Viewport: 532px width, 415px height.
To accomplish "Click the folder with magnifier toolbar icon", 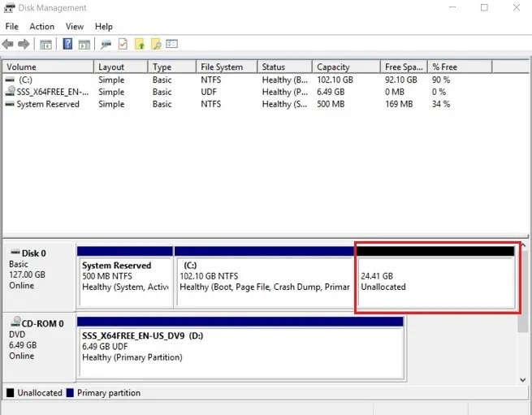I will click(x=155, y=44).
